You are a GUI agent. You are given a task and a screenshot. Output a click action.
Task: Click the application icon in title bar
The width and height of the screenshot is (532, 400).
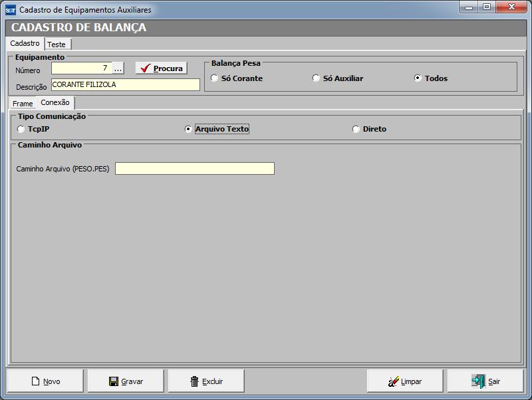(x=10, y=10)
